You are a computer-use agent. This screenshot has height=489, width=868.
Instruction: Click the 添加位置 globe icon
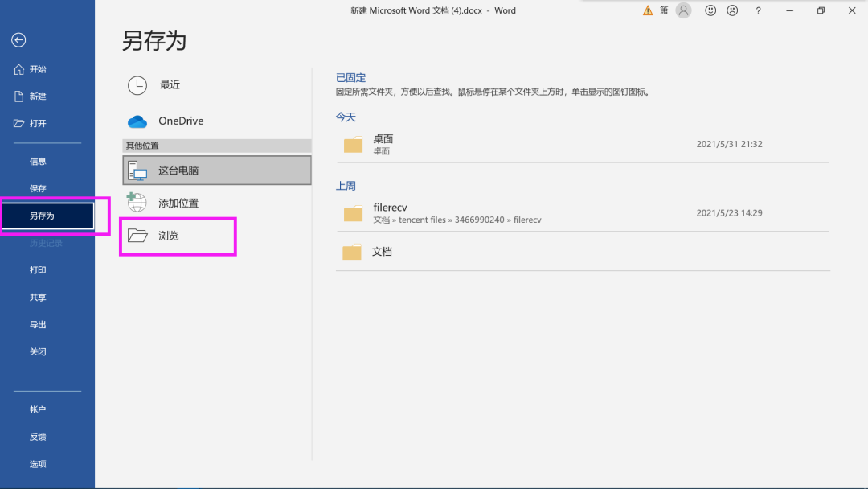(x=137, y=203)
